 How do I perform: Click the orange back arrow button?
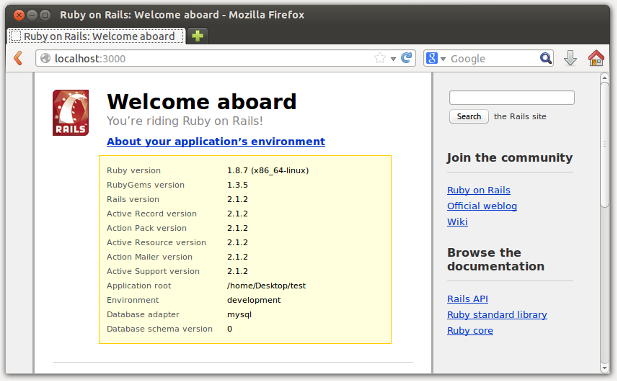tap(18, 58)
